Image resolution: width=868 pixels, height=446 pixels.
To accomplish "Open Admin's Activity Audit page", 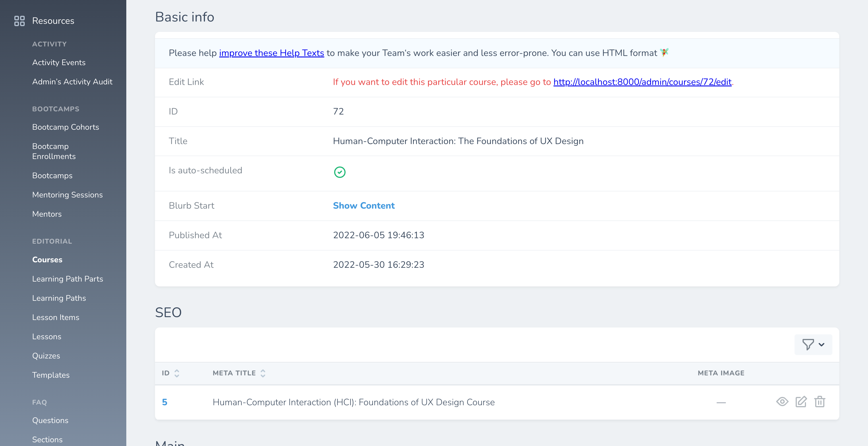I will [x=72, y=82].
